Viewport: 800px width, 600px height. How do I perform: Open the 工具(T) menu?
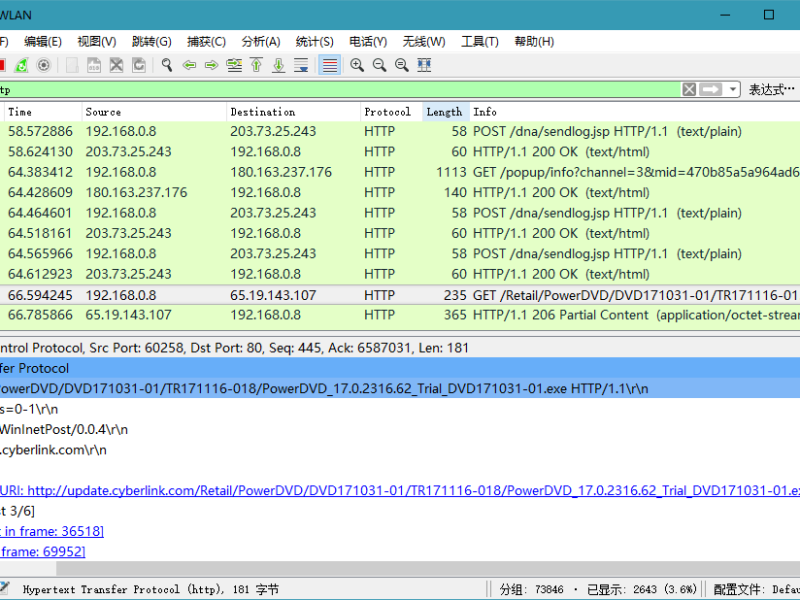point(480,41)
